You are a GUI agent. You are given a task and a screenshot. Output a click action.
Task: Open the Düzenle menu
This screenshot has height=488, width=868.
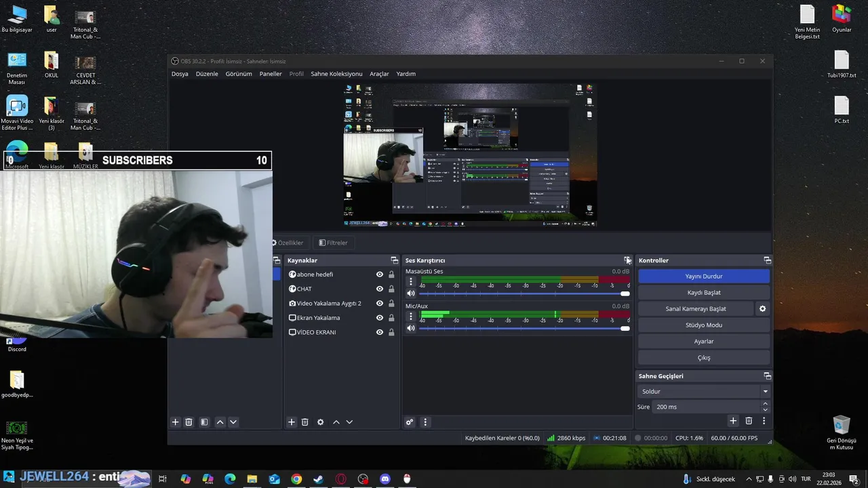(x=207, y=74)
